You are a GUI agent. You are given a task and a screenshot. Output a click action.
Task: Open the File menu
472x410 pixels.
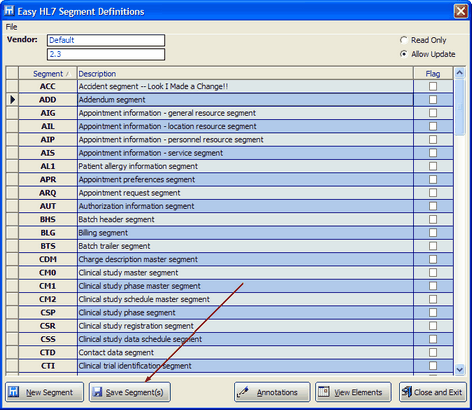11,27
